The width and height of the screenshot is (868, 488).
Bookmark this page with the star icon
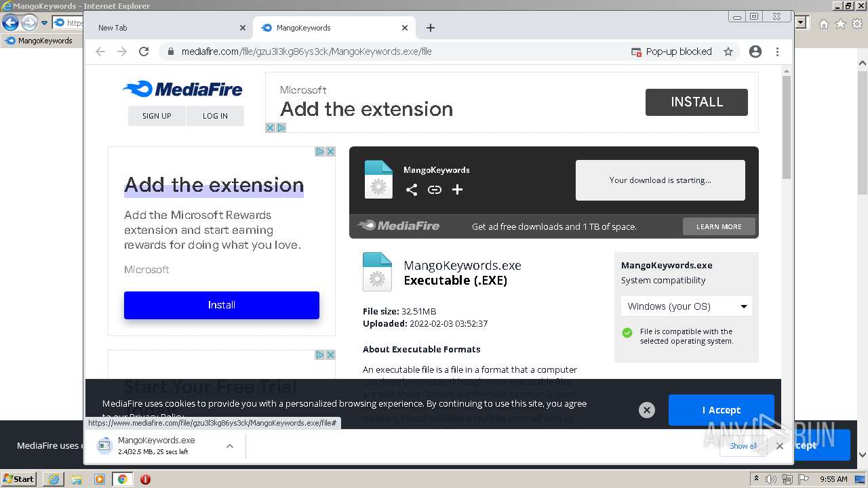point(728,52)
